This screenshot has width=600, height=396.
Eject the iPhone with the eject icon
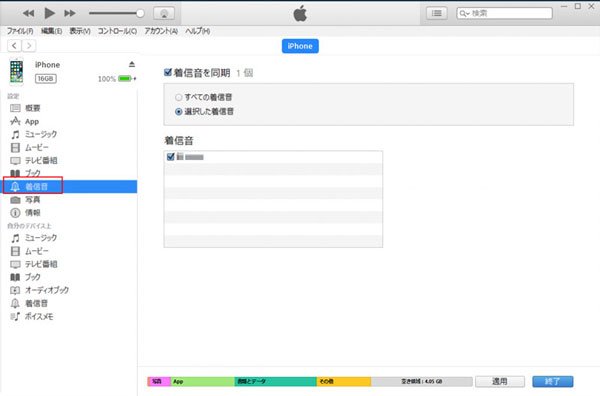click(x=132, y=64)
